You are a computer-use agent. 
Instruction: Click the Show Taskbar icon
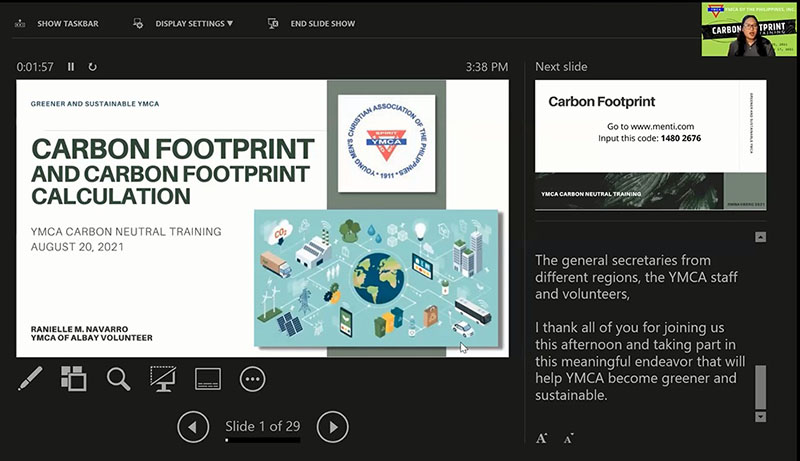point(20,23)
